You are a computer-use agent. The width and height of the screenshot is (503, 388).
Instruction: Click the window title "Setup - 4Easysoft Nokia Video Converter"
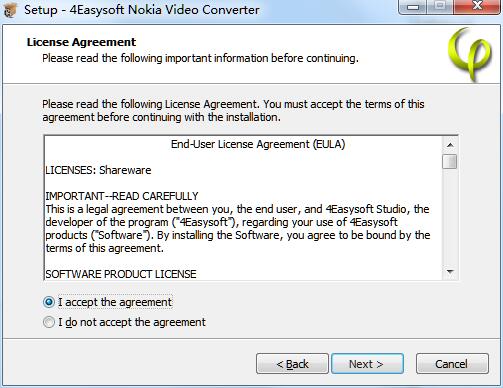(142, 10)
